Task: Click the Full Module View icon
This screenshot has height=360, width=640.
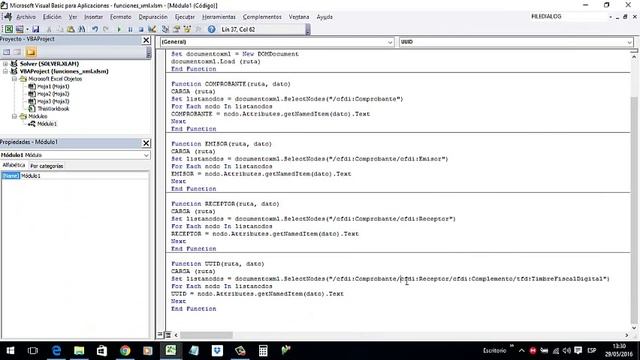Action: 168,335
